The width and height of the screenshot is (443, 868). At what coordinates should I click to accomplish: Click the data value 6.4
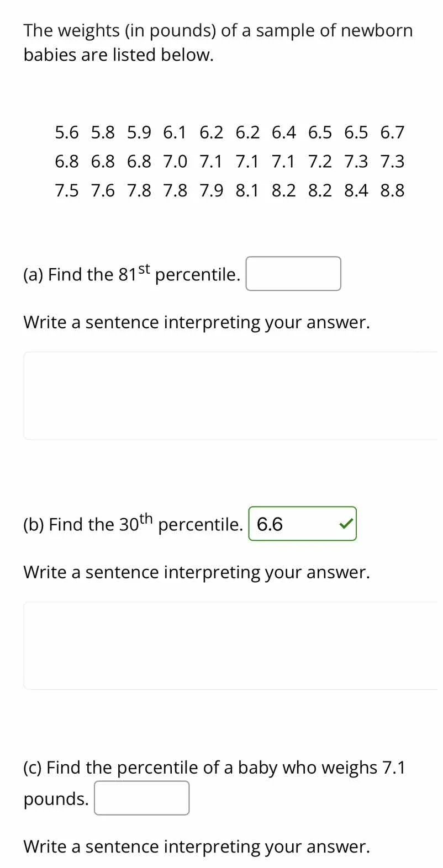point(284,132)
